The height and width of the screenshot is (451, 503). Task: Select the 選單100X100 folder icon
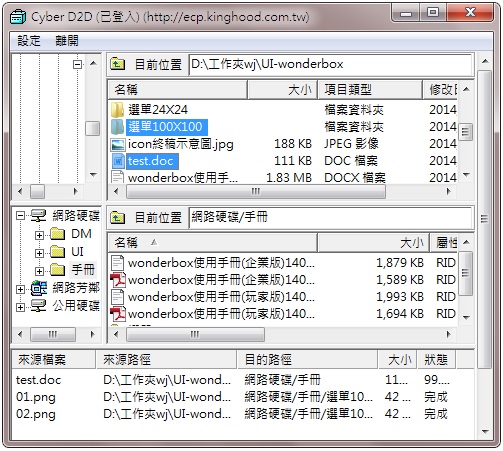[118, 127]
